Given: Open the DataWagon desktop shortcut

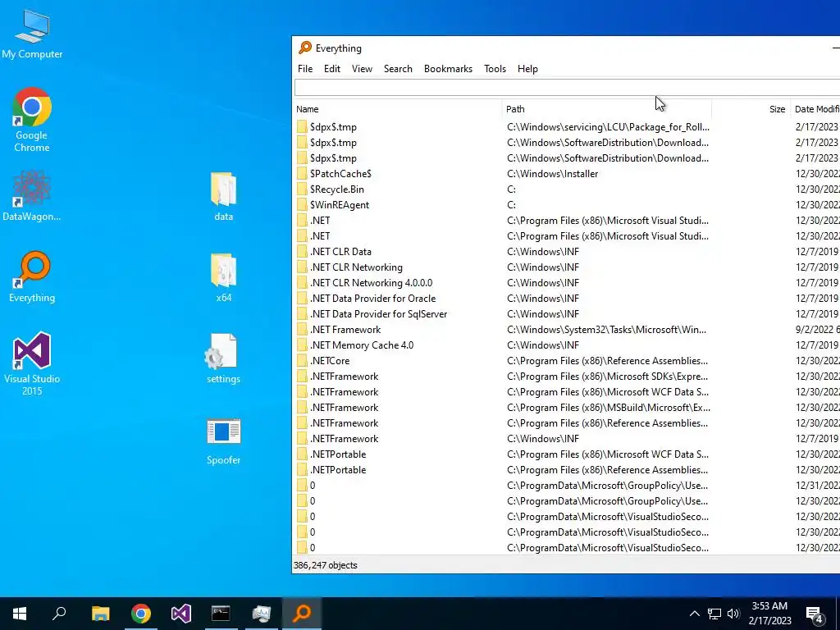Looking at the screenshot, I should click(32, 196).
